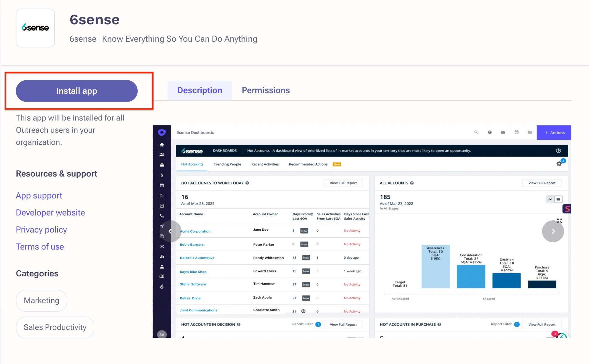Open the Developer website link
This screenshot has height=364, width=589.
tap(50, 213)
